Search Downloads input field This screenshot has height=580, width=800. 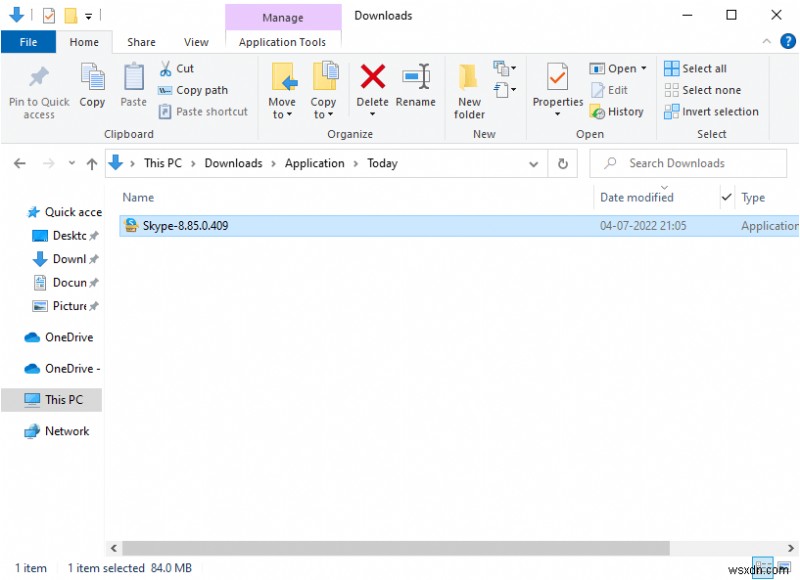click(688, 163)
